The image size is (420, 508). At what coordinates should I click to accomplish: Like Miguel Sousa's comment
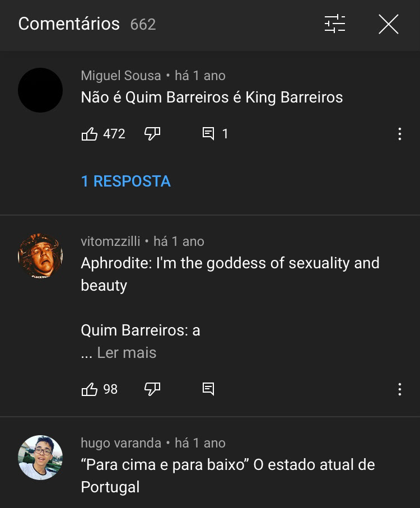(90, 133)
